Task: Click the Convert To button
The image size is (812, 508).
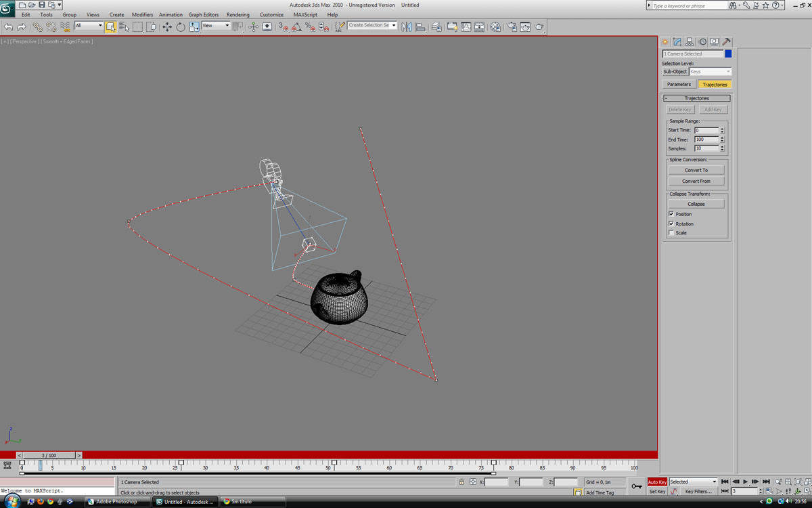Action: pyautogui.click(x=696, y=170)
